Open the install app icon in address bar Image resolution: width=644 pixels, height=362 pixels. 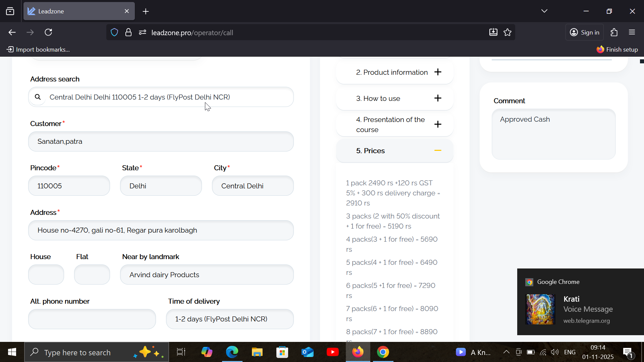coord(493,32)
